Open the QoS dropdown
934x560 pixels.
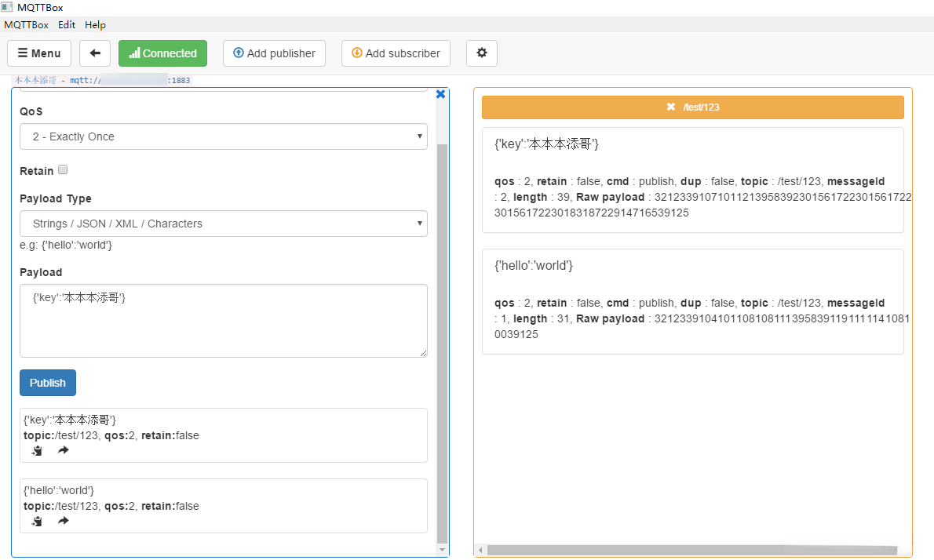tap(224, 136)
